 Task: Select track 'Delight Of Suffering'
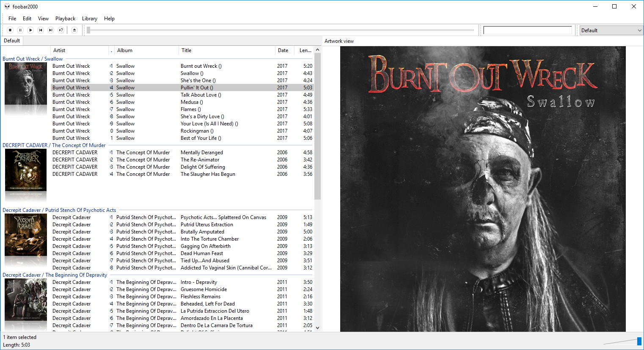[182, 167]
